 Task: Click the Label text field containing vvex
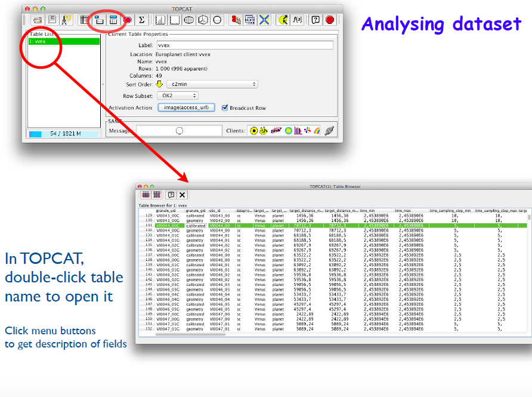coord(245,45)
